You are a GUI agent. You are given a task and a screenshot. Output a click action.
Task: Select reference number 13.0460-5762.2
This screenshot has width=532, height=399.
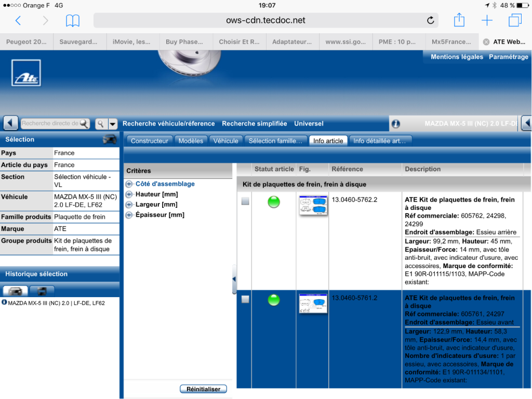pyautogui.click(x=354, y=199)
